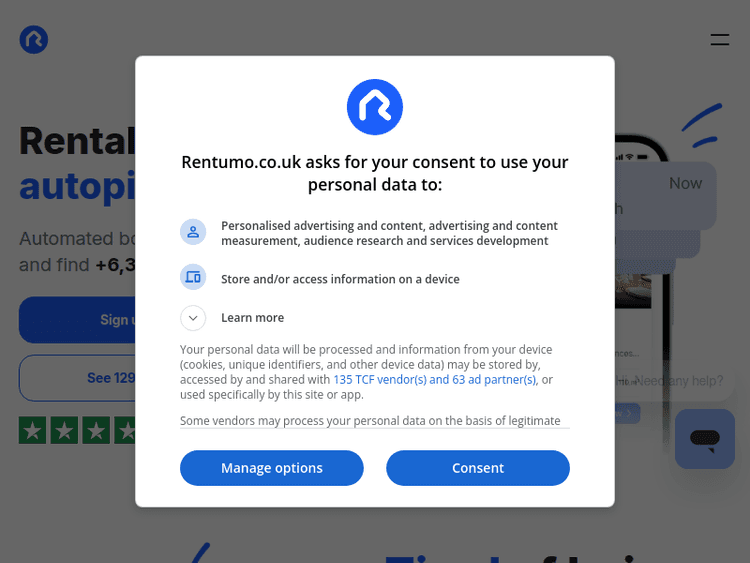The width and height of the screenshot is (750, 563).
Task: Click the 'Now' notification card on the phone
Action: click(x=665, y=196)
